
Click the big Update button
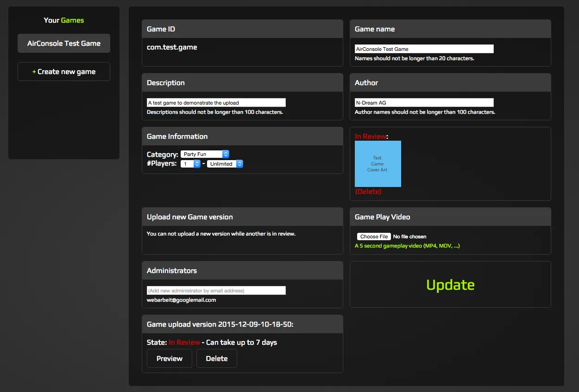pos(450,285)
